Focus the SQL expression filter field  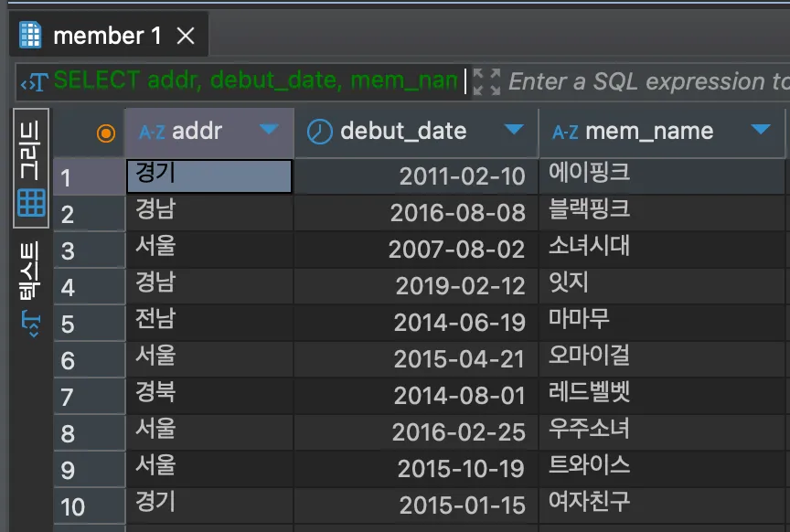pyautogui.click(x=648, y=81)
